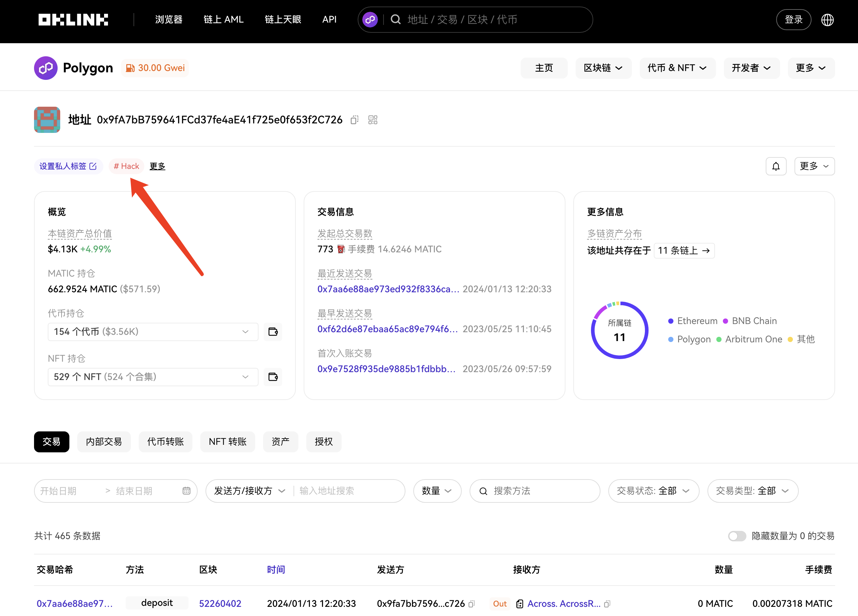Switch to the 代币转账 tab
This screenshot has width=858, height=616.
point(165,442)
